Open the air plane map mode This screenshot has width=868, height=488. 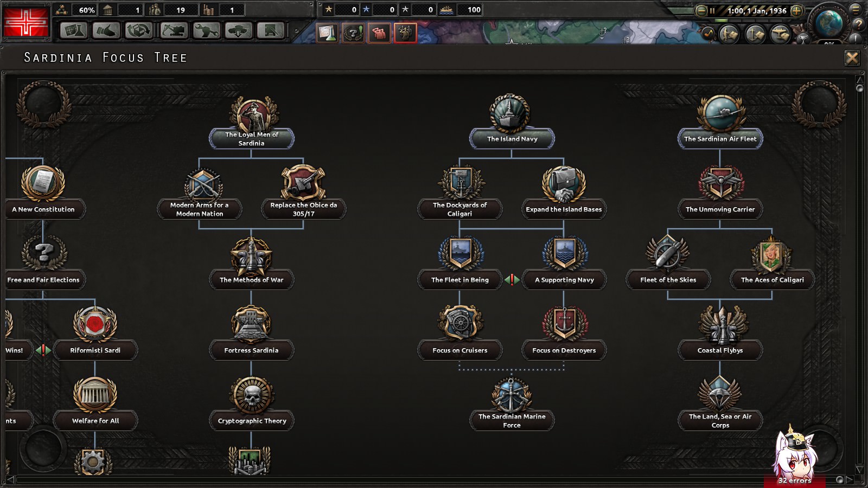click(780, 34)
